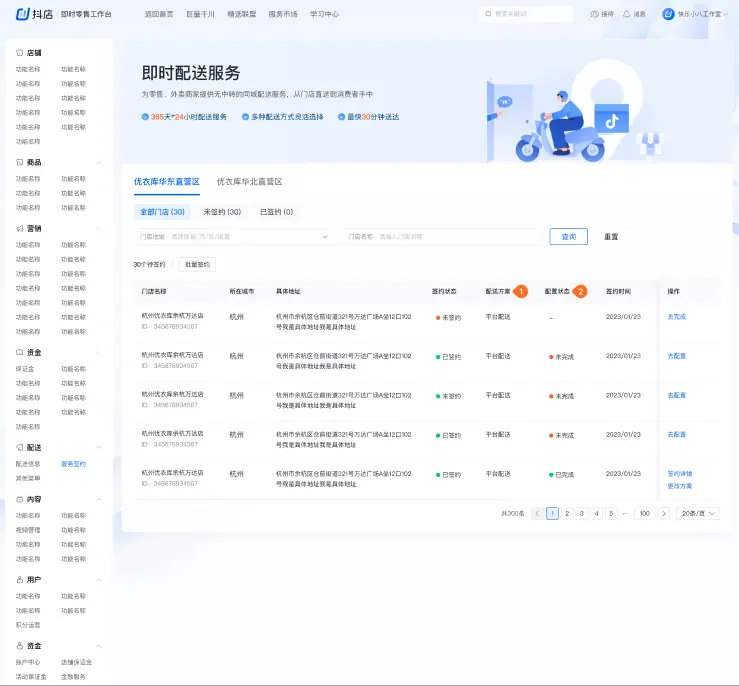
Task: Focus the top search input field
Action: click(526, 14)
